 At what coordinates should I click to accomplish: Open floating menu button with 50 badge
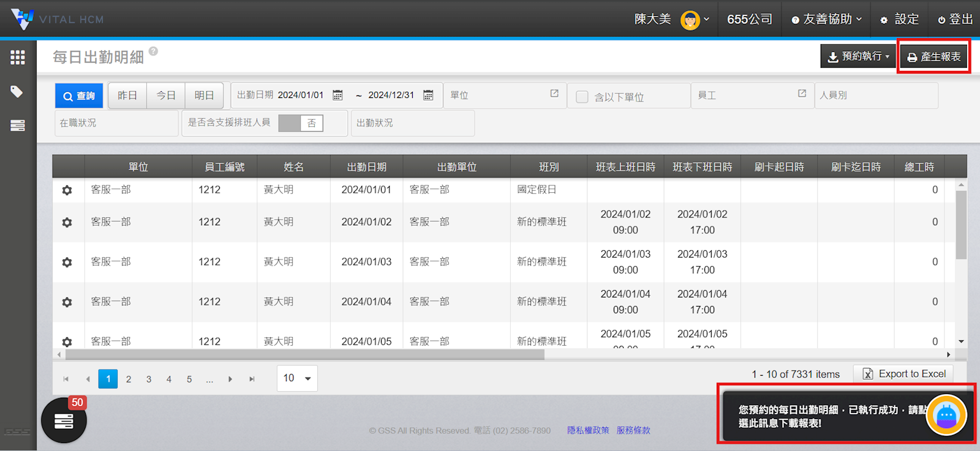point(64,420)
